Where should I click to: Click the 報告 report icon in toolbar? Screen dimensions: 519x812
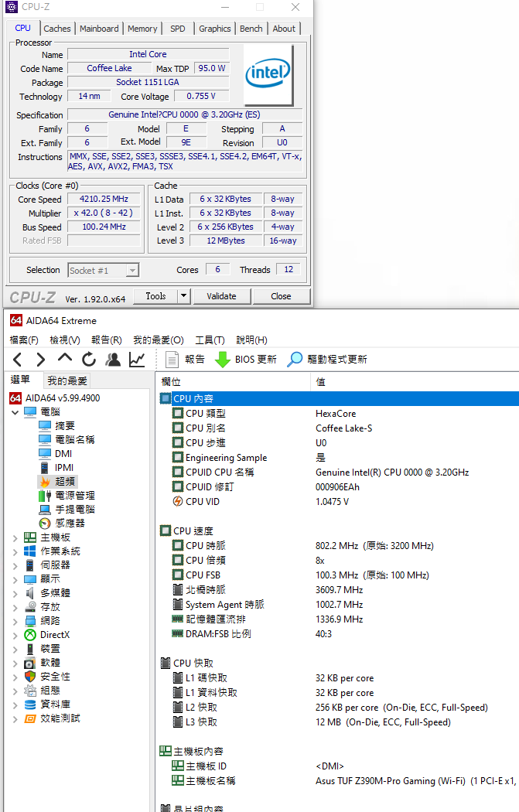coord(171,359)
